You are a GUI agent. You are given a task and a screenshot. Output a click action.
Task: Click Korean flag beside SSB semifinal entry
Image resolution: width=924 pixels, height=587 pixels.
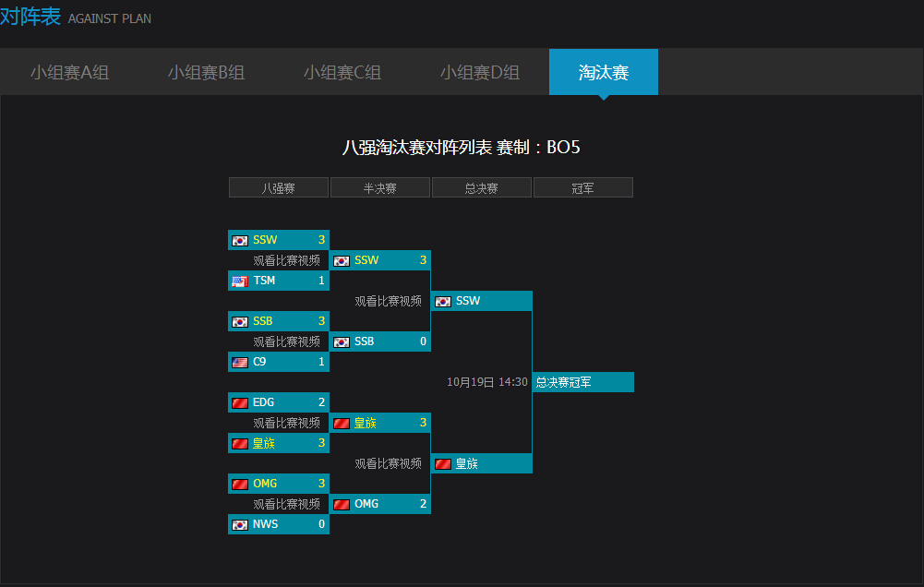[342, 342]
